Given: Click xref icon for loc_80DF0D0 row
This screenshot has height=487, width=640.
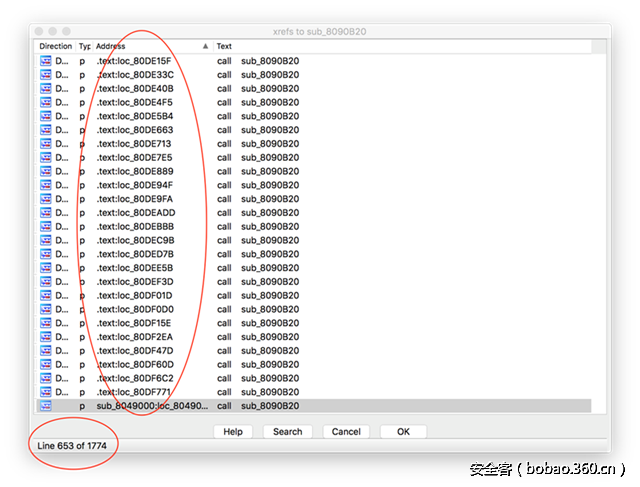Looking at the screenshot, I should click(x=46, y=309).
